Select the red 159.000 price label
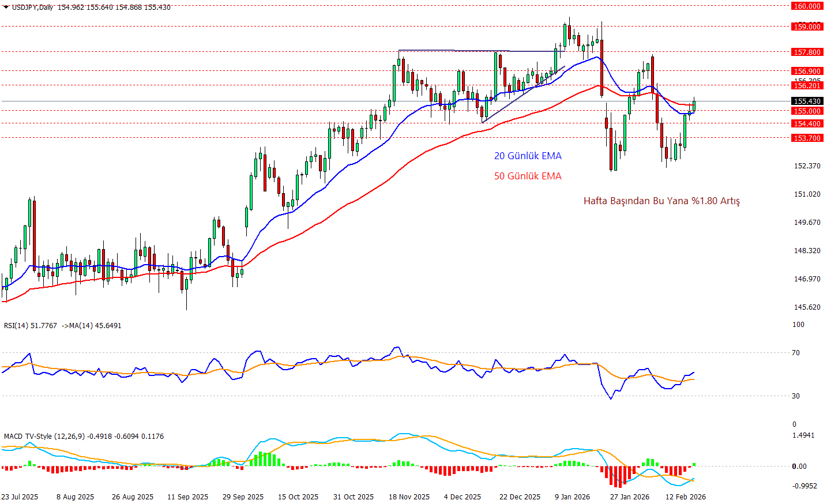Image resolution: width=827 pixels, height=504 pixels. (807, 27)
